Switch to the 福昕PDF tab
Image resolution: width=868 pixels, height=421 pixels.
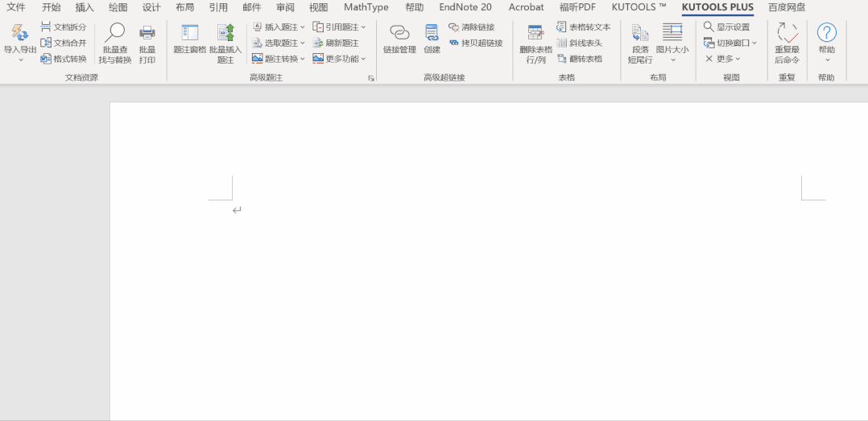(577, 8)
